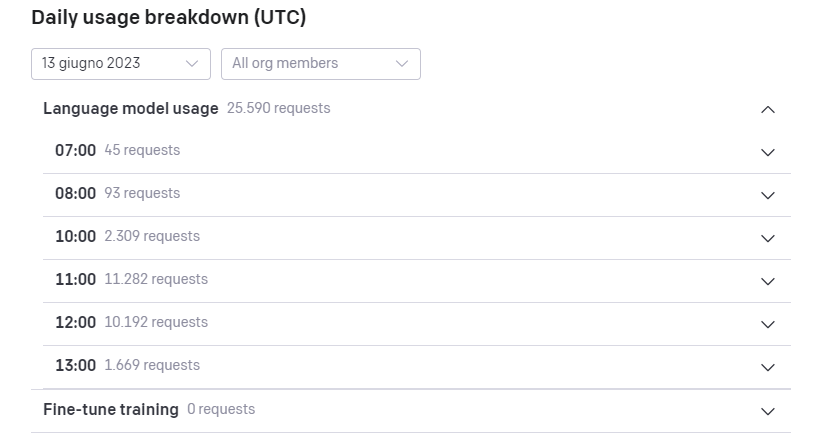Expand the 10:00 row chevron
The image size is (826, 445).
tap(768, 238)
